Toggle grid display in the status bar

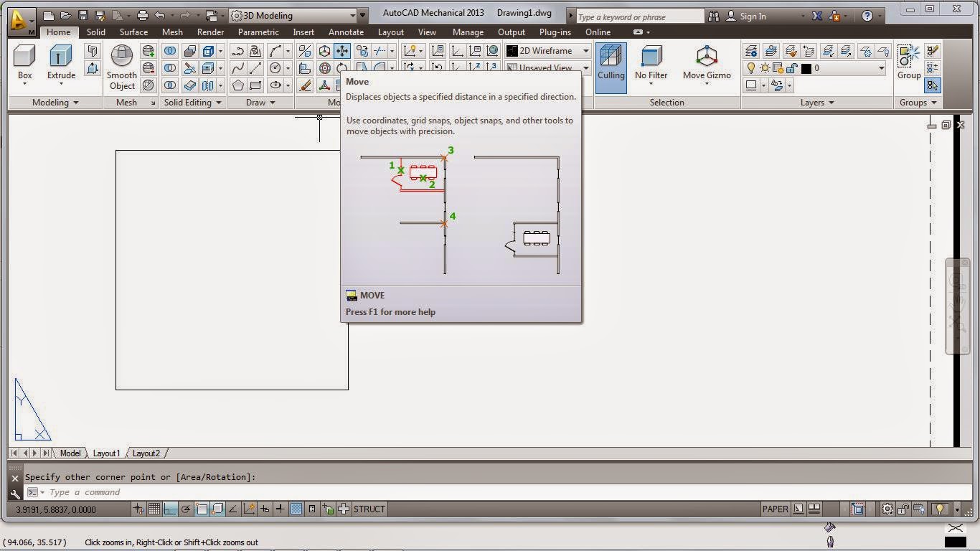click(155, 509)
